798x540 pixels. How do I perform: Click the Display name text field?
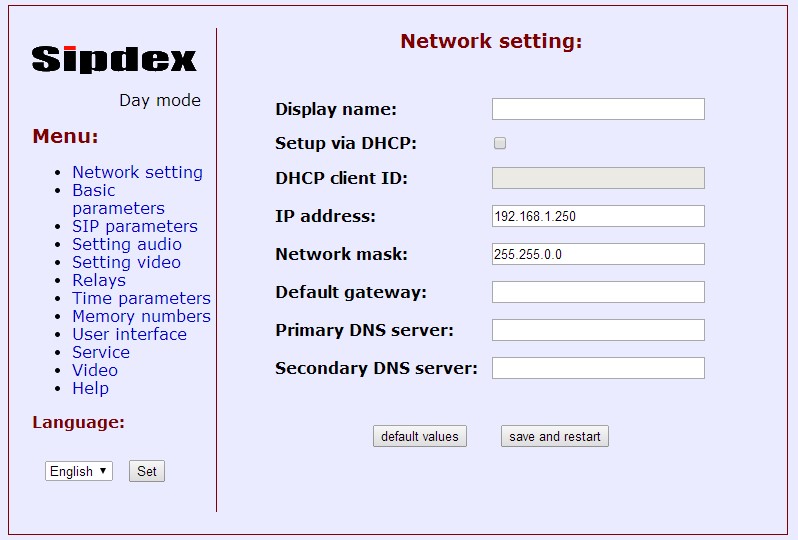(598, 109)
